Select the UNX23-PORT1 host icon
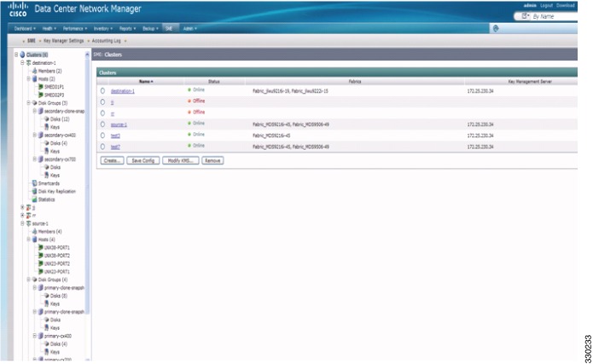Image resolution: width=593 pixels, height=364 pixels. pyautogui.click(x=41, y=271)
